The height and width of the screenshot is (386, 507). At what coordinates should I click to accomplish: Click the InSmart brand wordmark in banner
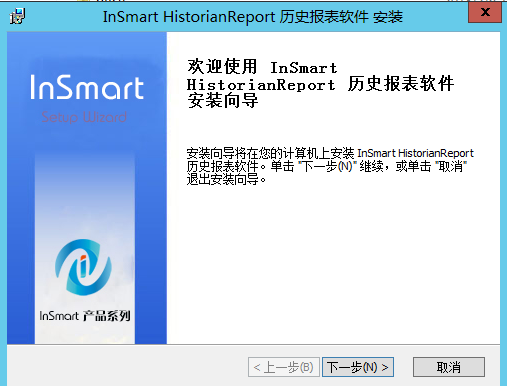click(x=87, y=87)
